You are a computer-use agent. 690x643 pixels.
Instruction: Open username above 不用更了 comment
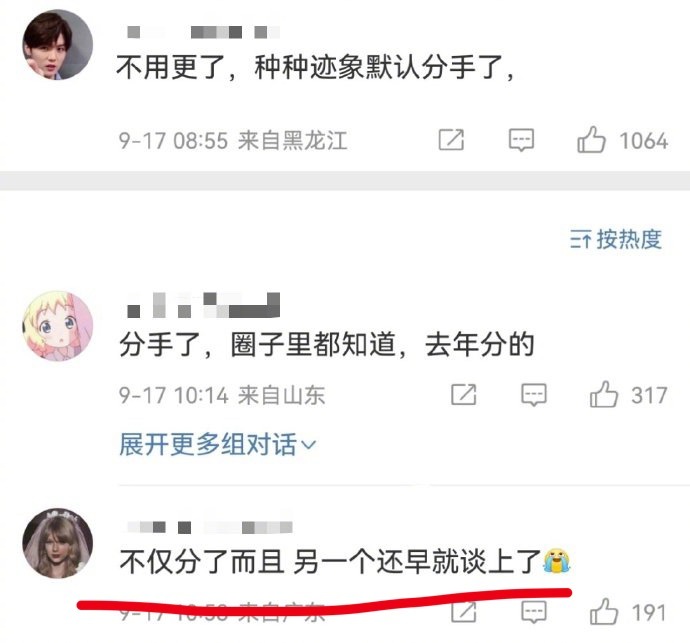coord(203,32)
